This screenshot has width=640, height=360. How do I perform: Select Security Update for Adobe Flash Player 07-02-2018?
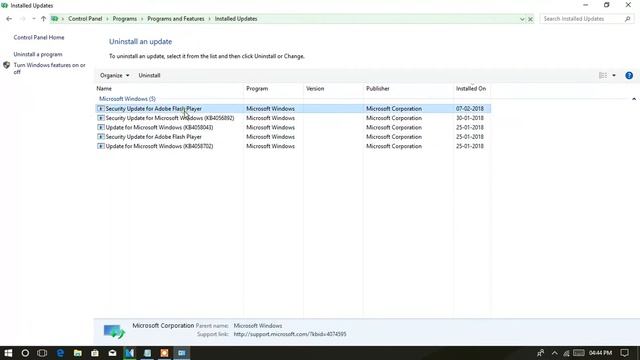[x=293, y=109]
